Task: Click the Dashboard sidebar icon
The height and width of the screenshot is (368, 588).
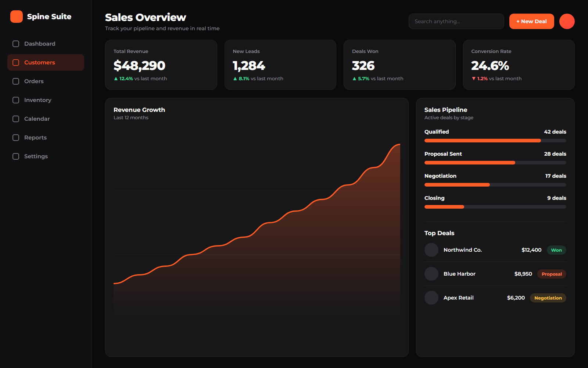Action: pyautogui.click(x=16, y=44)
